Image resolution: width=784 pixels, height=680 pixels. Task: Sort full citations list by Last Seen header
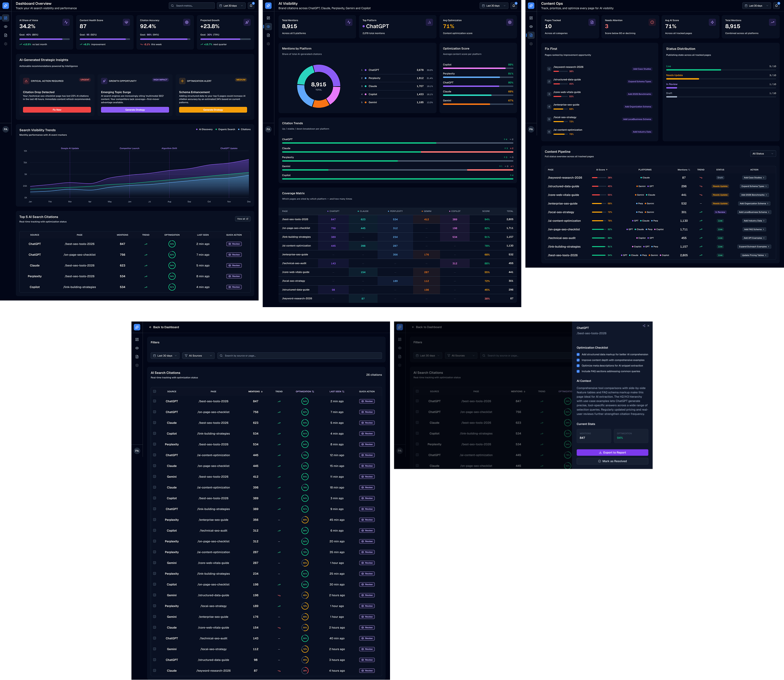tap(337, 392)
